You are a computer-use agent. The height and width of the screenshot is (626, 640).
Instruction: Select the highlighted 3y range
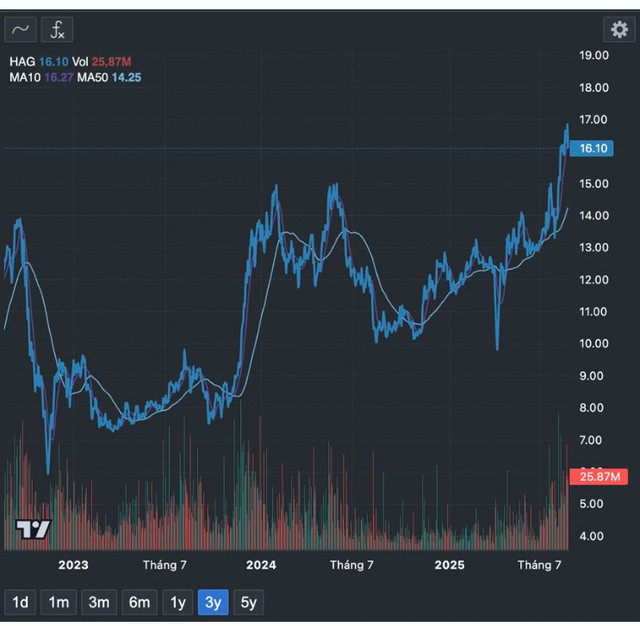214,602
